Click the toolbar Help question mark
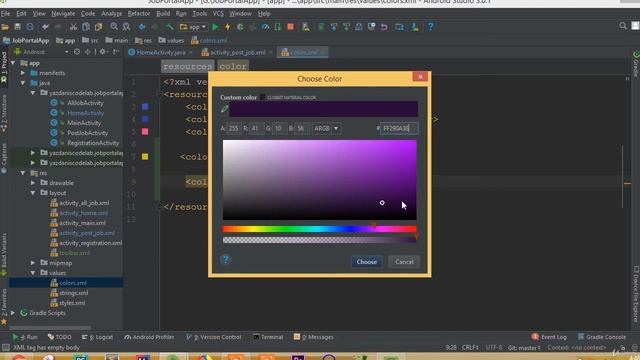The height and width of the screenshot is (360, 640). (x=430, y=27)
